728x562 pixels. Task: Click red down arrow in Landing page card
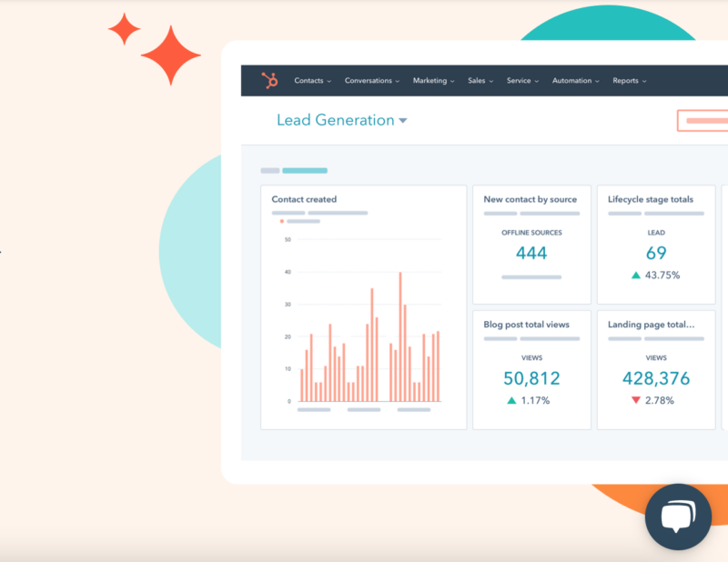[635, 400]
